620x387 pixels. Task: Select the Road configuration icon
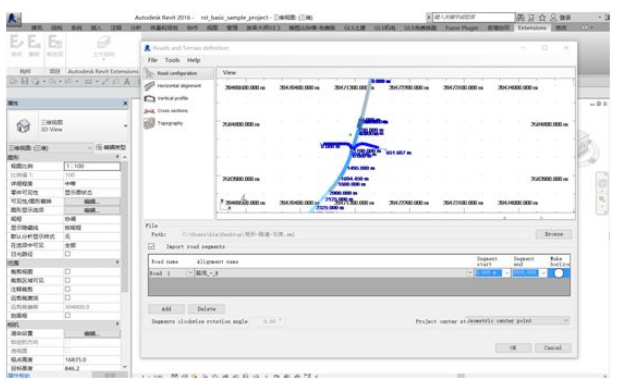(149, 73)
